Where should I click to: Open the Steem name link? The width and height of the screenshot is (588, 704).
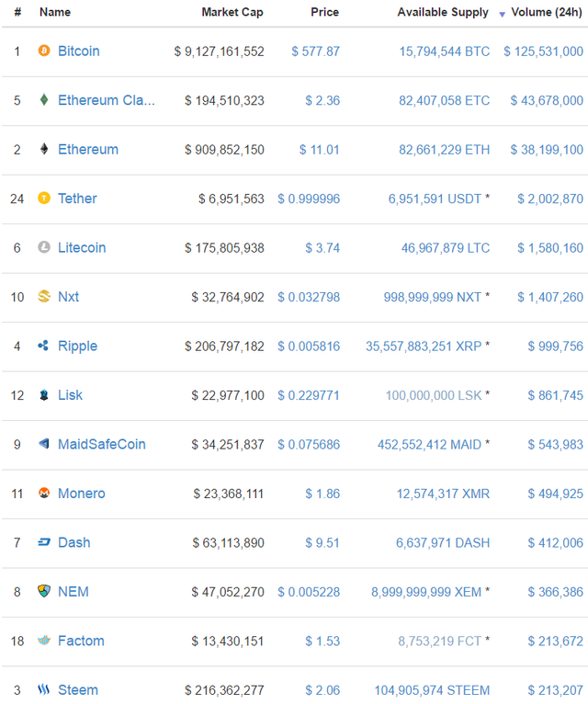click(x=78, y=689)
